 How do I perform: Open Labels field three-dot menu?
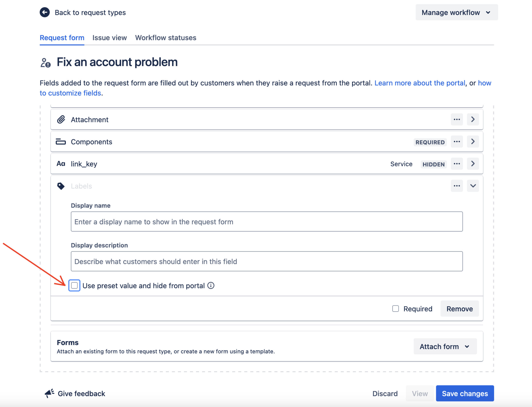pyautogui.click(x=457, y=186)
